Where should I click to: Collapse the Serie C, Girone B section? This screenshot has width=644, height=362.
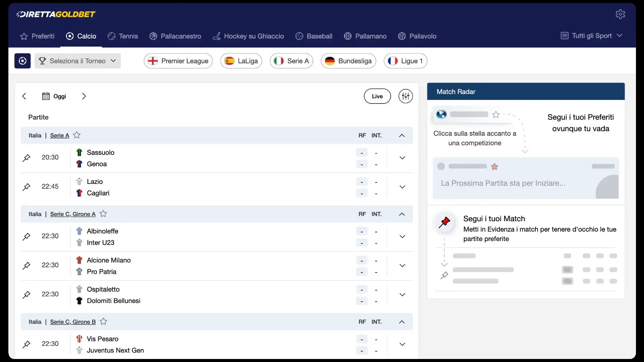coord(401,322)
